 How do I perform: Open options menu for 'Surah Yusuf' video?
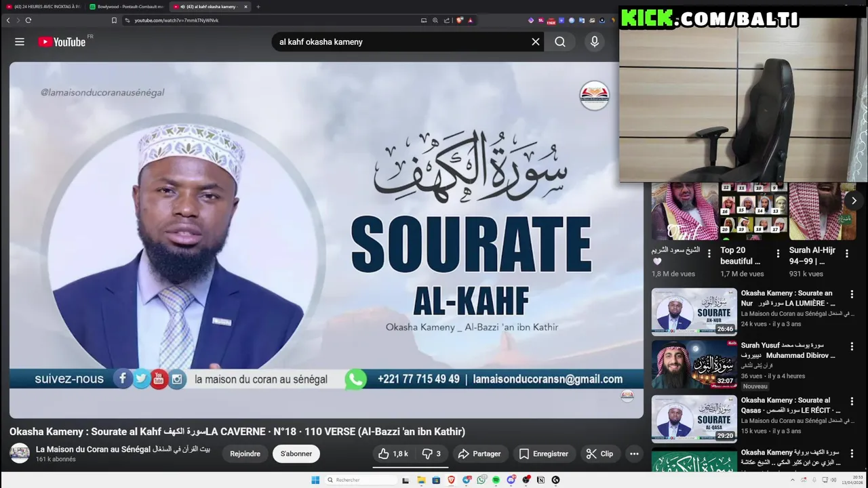coord(852,346)
